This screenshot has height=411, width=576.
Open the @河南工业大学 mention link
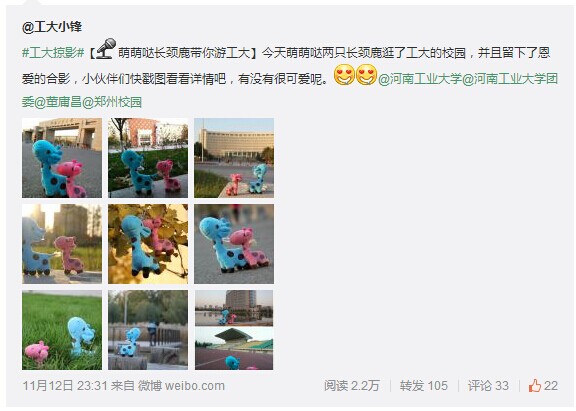420,78
